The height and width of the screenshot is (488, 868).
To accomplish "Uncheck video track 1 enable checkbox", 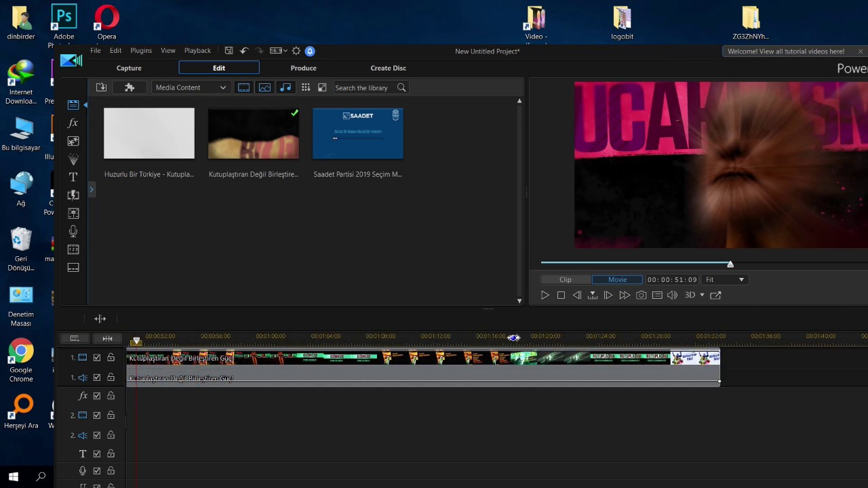I will [97, 358].
